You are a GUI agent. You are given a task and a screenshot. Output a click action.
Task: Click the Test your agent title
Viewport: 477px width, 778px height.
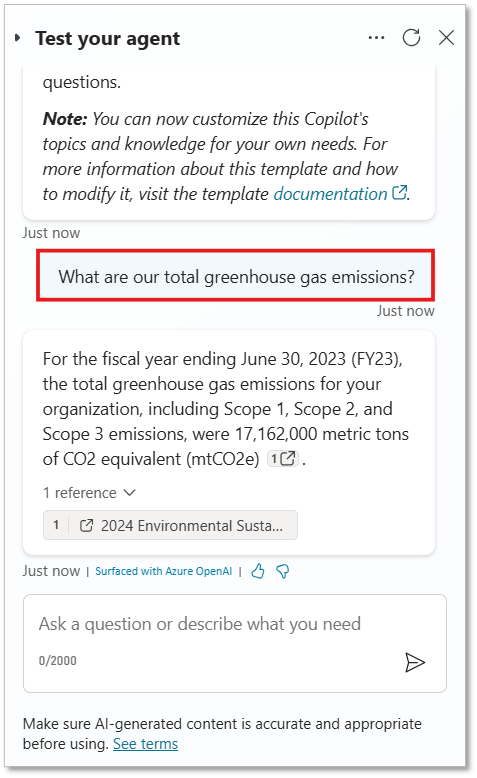pos(107,38)
